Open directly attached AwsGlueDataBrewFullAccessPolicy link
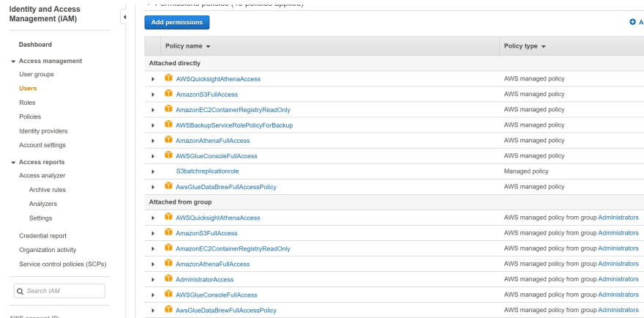Image resolution: width=644 pixels, height=318 pixels. (226, 187)
